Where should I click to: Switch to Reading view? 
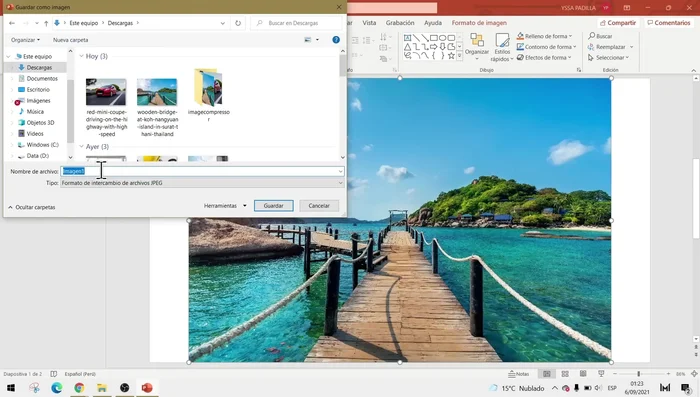(583, 374)
